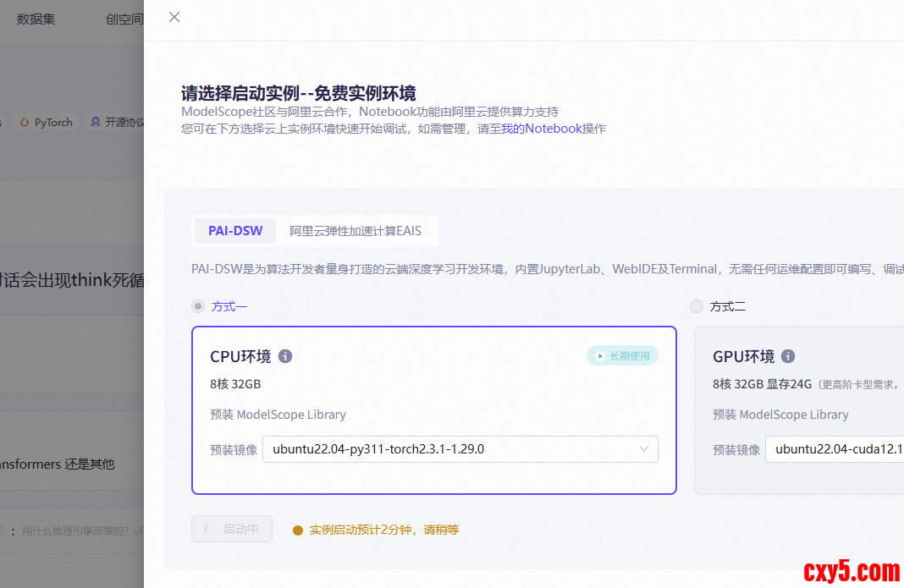
Task: Click play icon in 长期使用 badge
Action: [x=599, y=356]
